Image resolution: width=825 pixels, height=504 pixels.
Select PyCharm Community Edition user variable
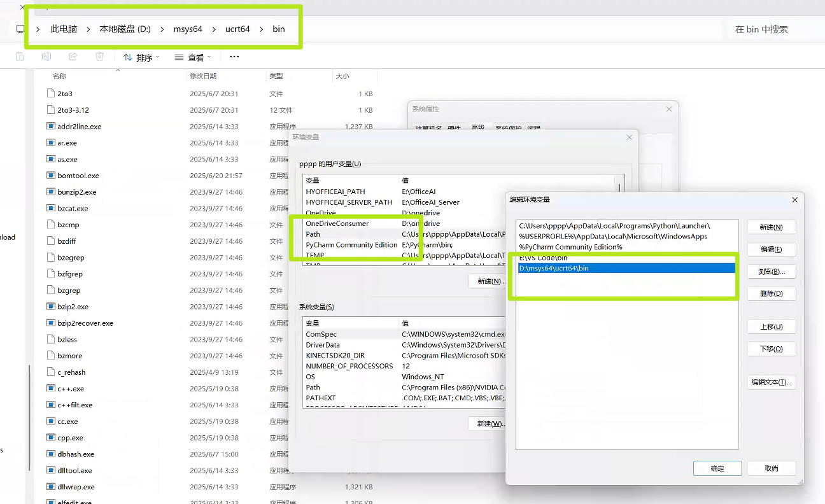pyautogui.click(x=351, y=244)
